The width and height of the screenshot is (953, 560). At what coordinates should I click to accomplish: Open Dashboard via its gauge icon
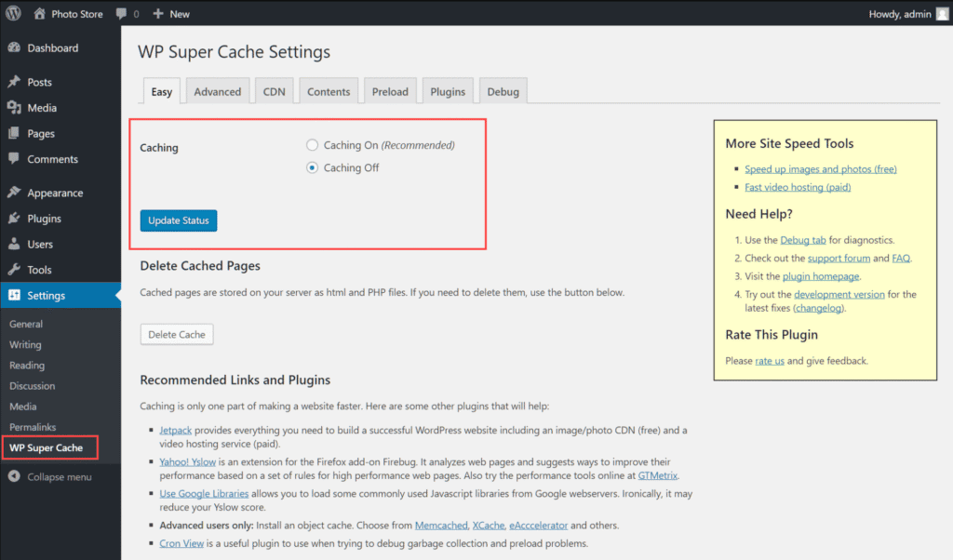point(14,48)
